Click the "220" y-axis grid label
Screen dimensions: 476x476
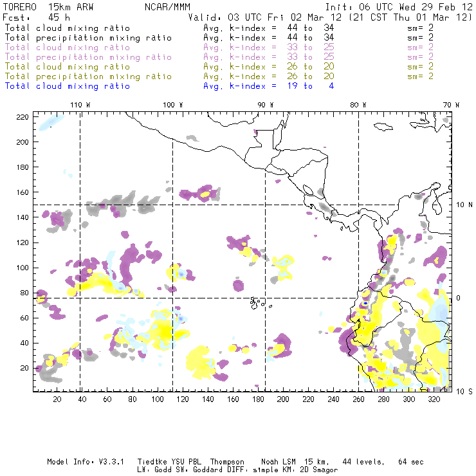point(23,117)
